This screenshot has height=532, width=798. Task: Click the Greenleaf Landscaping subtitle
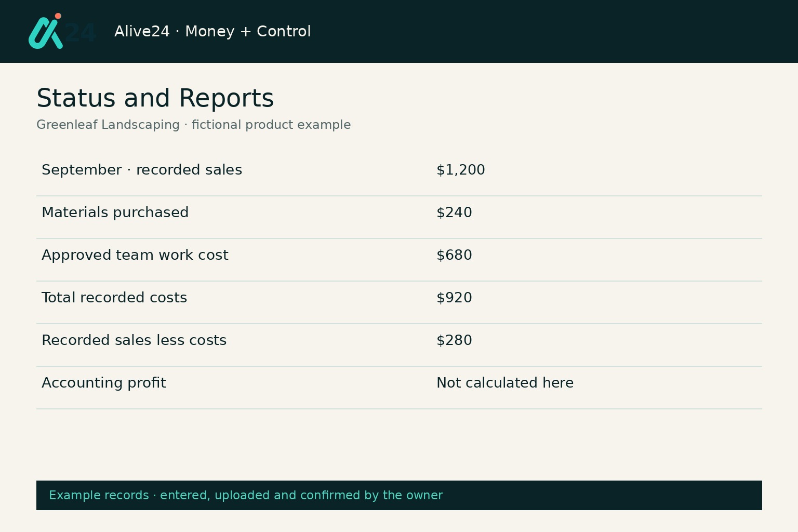pos(193,125)
